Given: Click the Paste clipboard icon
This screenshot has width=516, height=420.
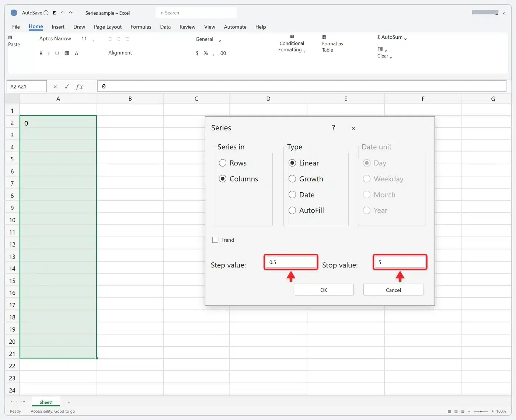Looking at the screenshot, I should 10,38.
